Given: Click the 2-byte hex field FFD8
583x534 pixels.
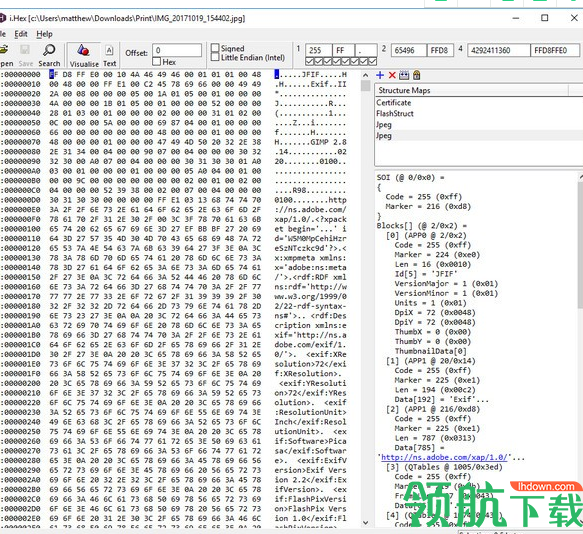Looking at the screenshot, I should point(440,50).
